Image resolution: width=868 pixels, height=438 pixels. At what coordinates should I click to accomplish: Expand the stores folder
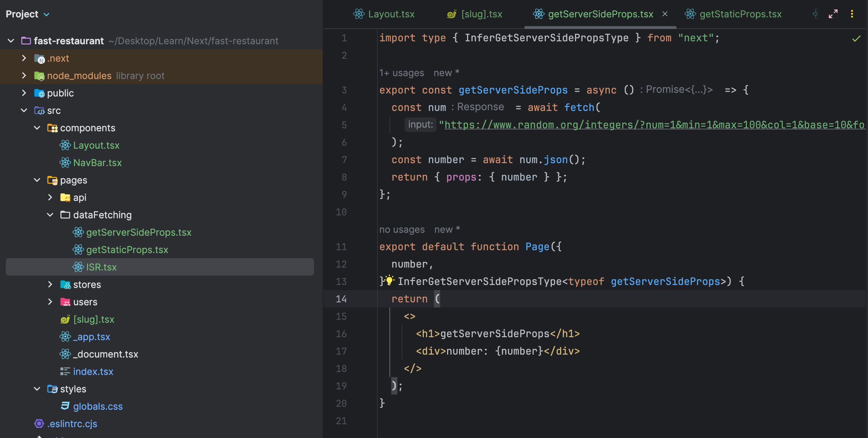click(50, 285)
